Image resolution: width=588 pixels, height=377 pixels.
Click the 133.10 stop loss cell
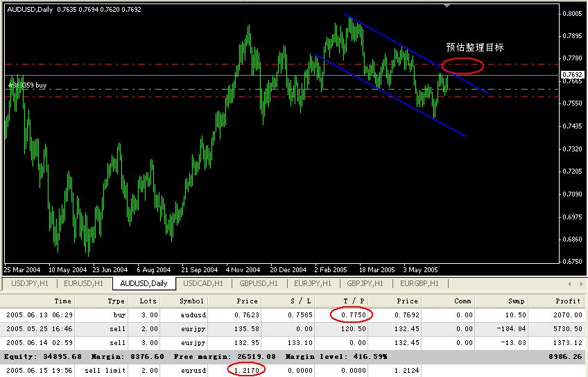pyautogui.click(x=300, y=343)
